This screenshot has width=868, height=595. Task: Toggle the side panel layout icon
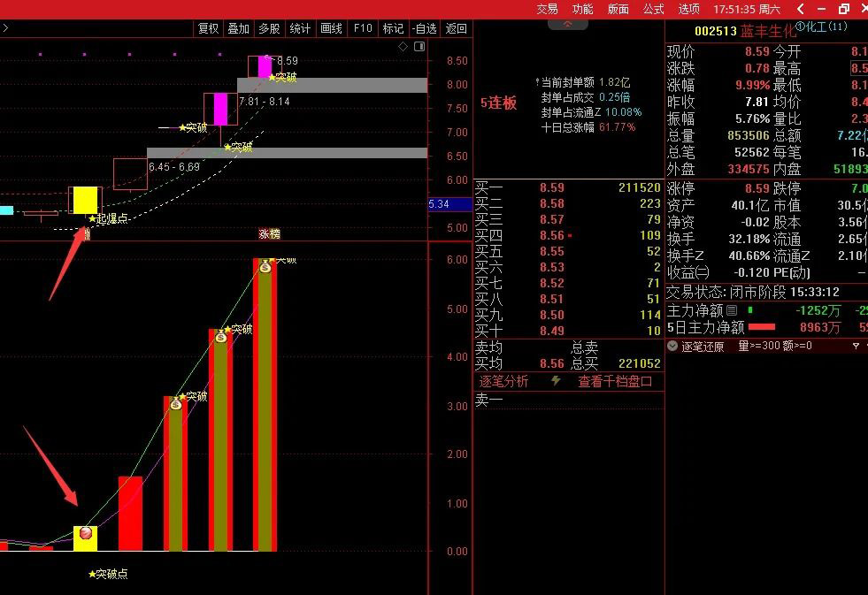[419, 47]
